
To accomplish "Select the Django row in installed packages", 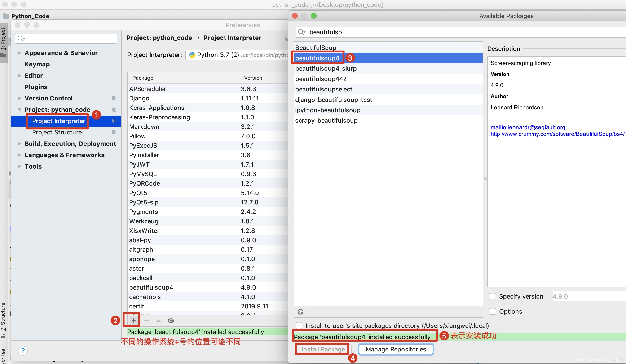I will click(x=208, y=98).
